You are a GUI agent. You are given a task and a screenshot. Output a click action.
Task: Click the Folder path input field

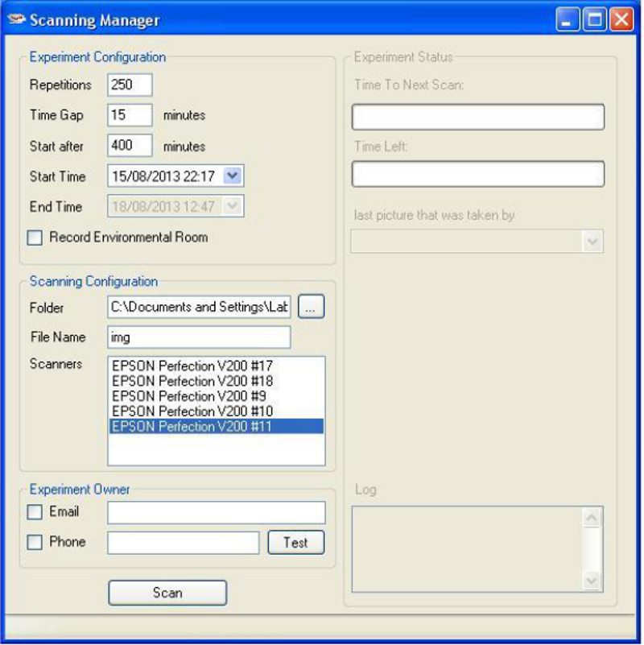point(199,307)
